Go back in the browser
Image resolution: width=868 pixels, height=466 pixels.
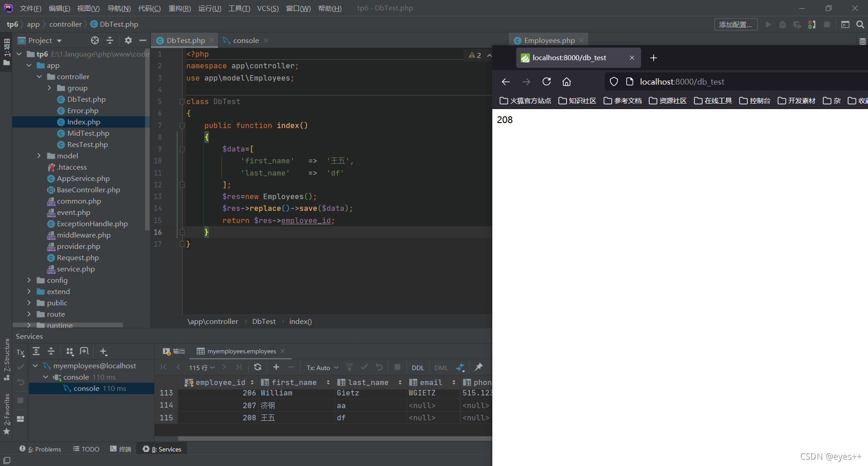pos(506,81)
